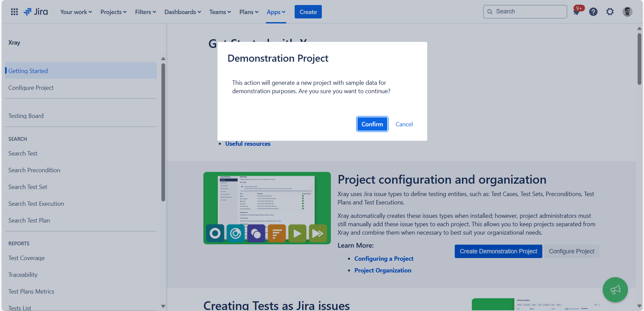Expand the Projects dropdown

[114, 12]
